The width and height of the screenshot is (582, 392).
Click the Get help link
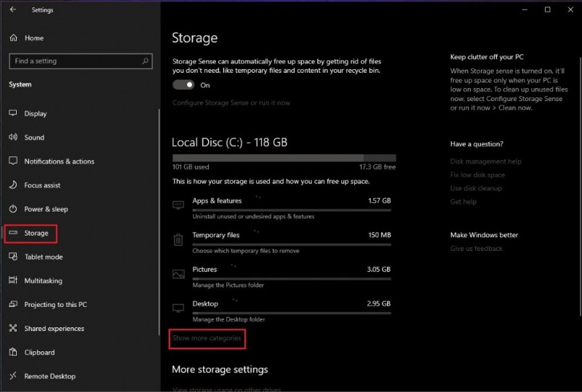(x=463, y=201)
